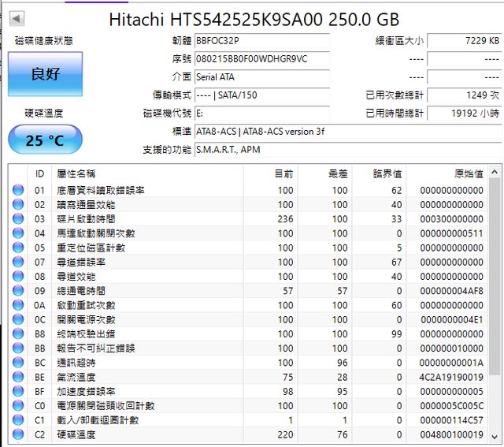This screenshot has height=447, width=504.
Task: Click the scrollbar down arrow in attribute list
Action: (495, 435)
